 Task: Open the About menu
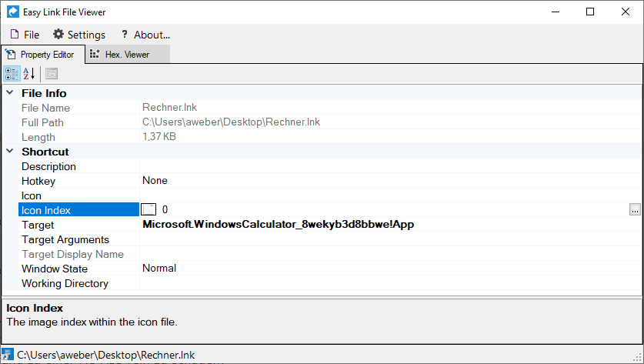point(145,35)
